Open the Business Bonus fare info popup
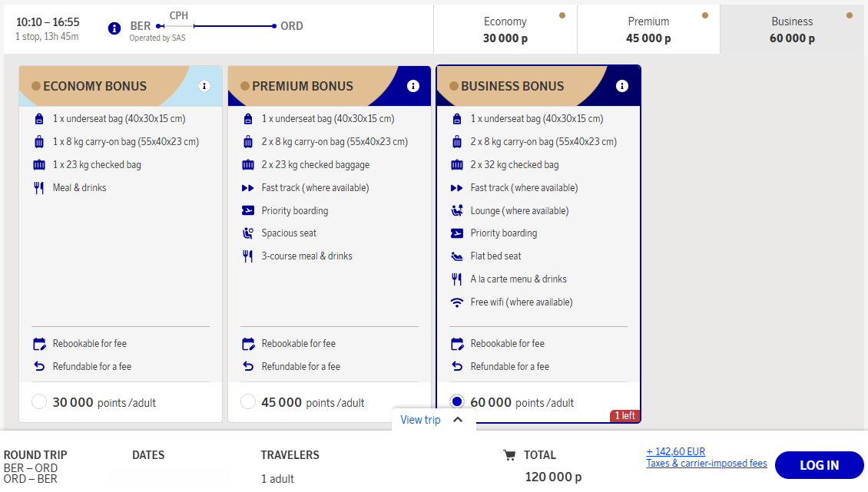The image size is (868, 492). (621, 86)
